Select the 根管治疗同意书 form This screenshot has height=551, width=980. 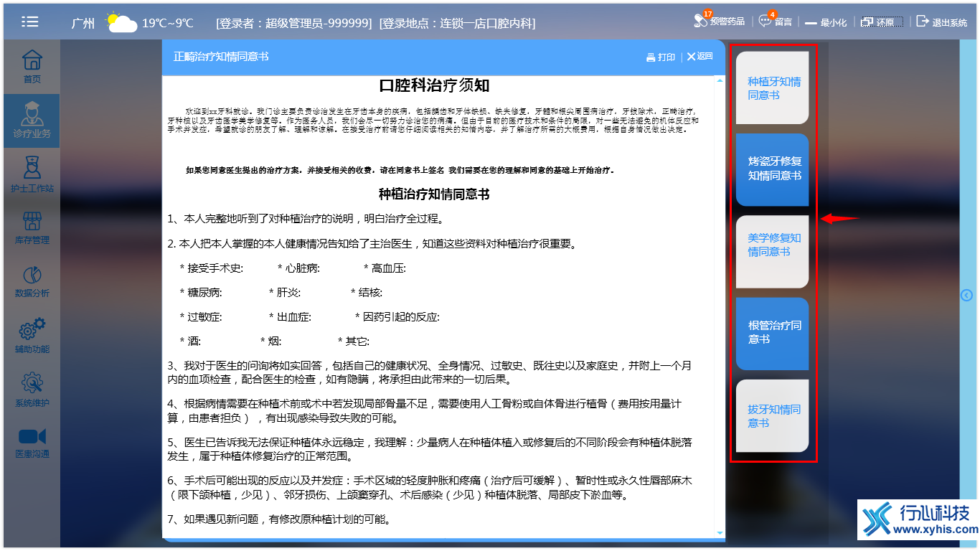pyautogui.click(x=772, y=333)
